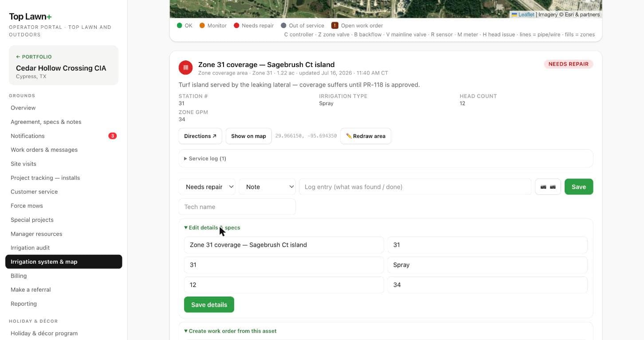Viewport: 644px width, 340px height.
Task: Click the NEEDS REPAIR status badge
Action: 568,64
